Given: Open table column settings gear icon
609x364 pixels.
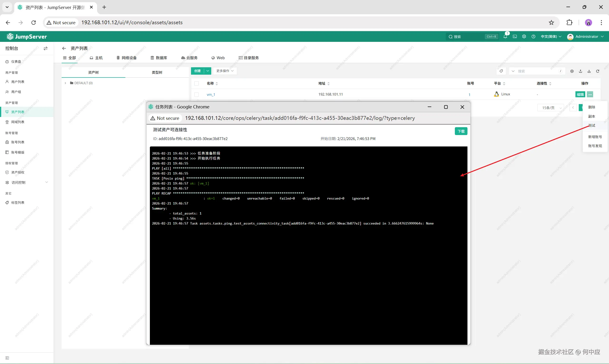Looking at the screenshot, I should coord(572,71).
